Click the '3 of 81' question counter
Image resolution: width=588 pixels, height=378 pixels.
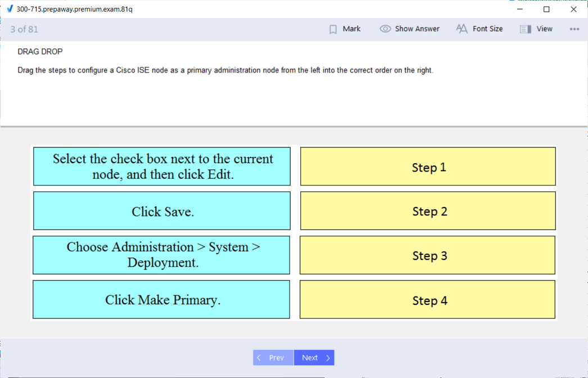[x=24, y=29]
